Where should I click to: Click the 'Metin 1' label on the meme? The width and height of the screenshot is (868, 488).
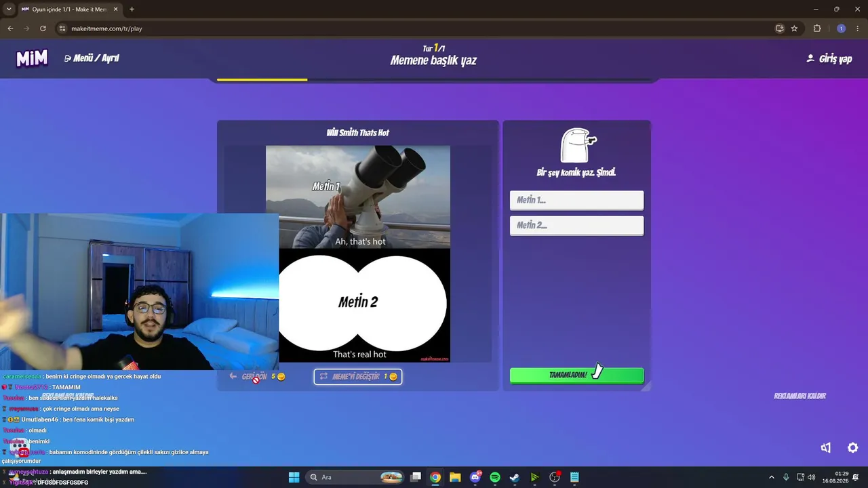point(325,186)
